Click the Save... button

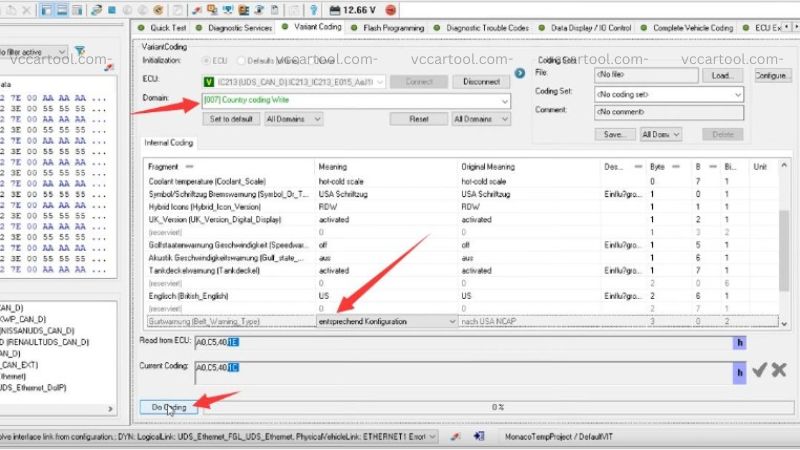(615, 135)
